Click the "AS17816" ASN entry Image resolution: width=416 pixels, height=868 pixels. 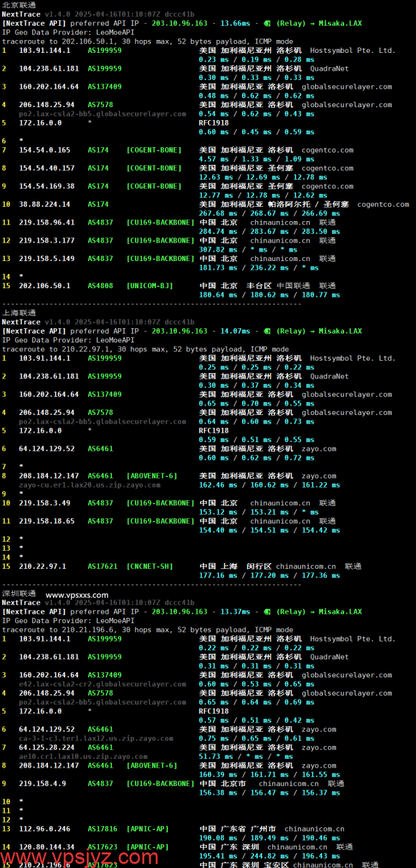(x=102, y=829)
